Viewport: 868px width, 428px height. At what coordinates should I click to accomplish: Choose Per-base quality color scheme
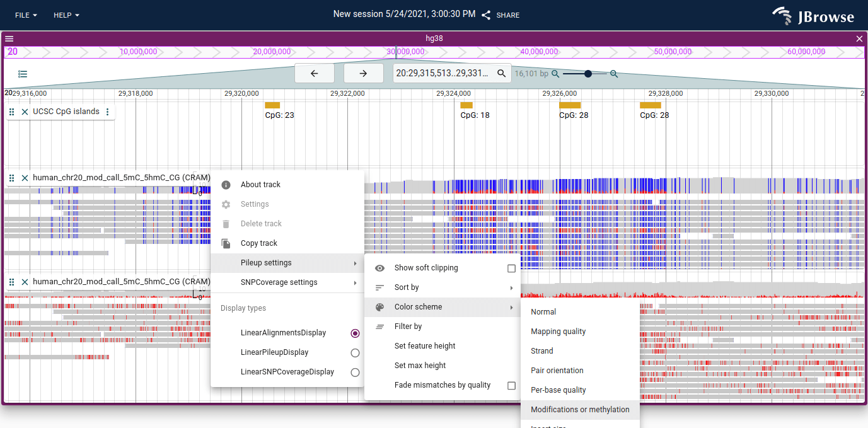580,390
